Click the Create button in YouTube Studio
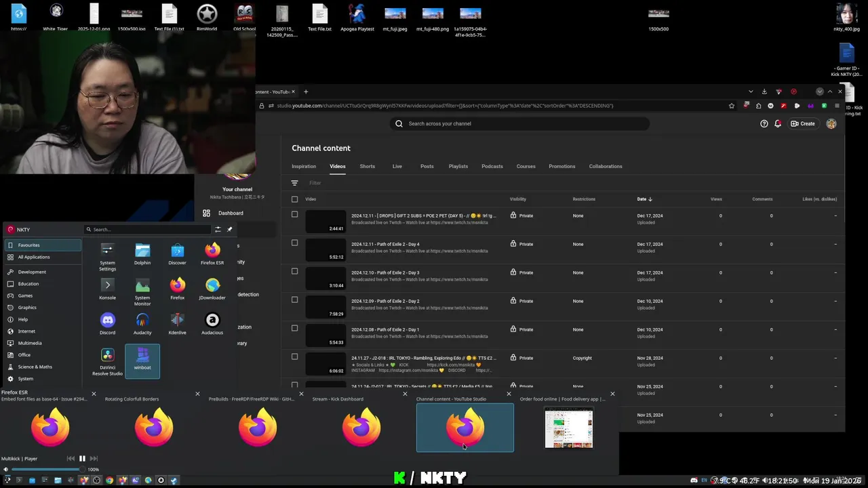Screen dimensions: 868x488 click(x=803, y=123)
